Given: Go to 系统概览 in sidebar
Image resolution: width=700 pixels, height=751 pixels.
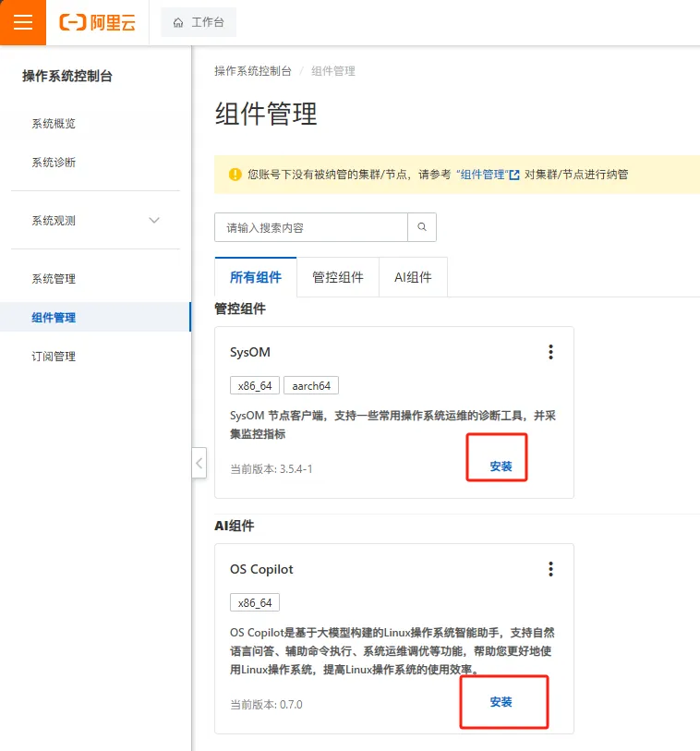Looking at the screenshot, I should click(x=54, y=124).
